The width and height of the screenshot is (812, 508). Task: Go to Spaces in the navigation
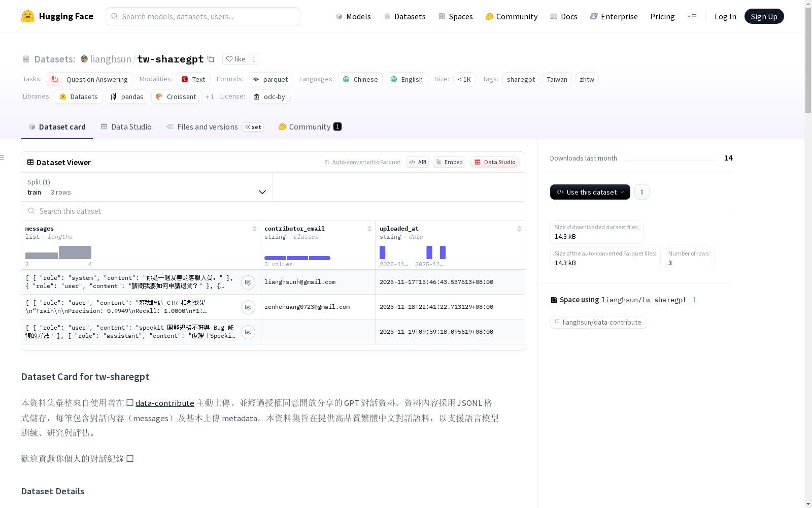tap(455, 16)
